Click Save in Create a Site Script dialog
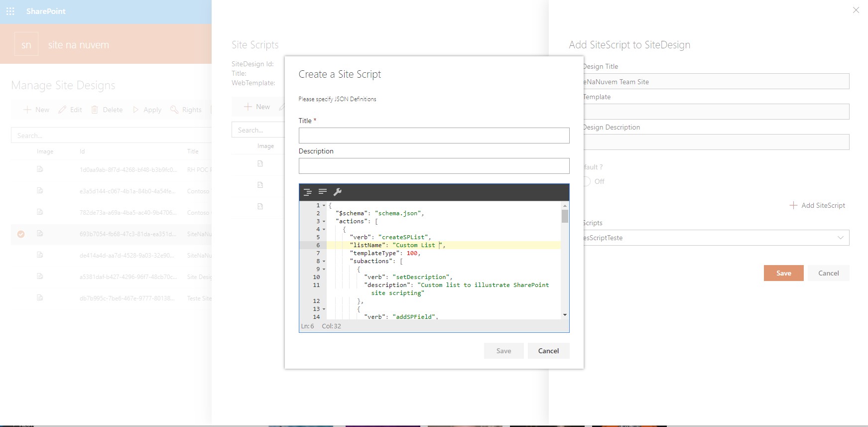The width and height of the screenshot is (868, 427). [504, 351]
